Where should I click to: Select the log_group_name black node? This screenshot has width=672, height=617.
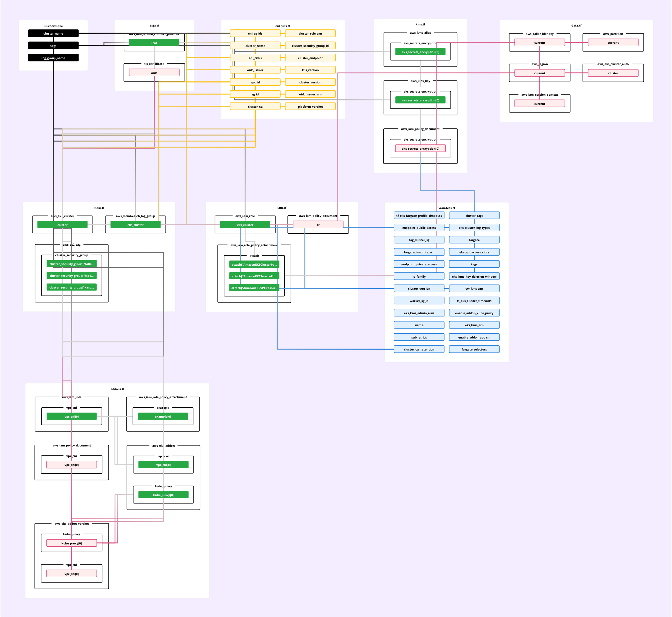(x=53, y=58)
